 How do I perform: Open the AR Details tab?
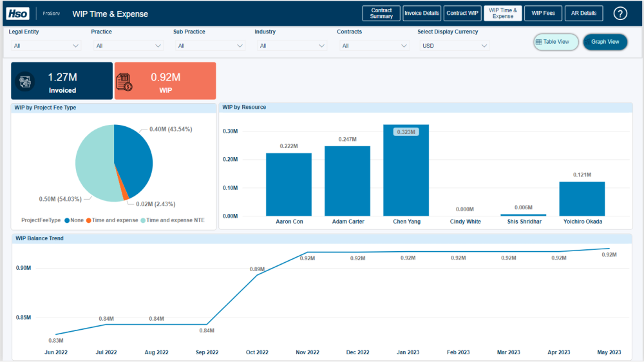(x=584, y=14)
